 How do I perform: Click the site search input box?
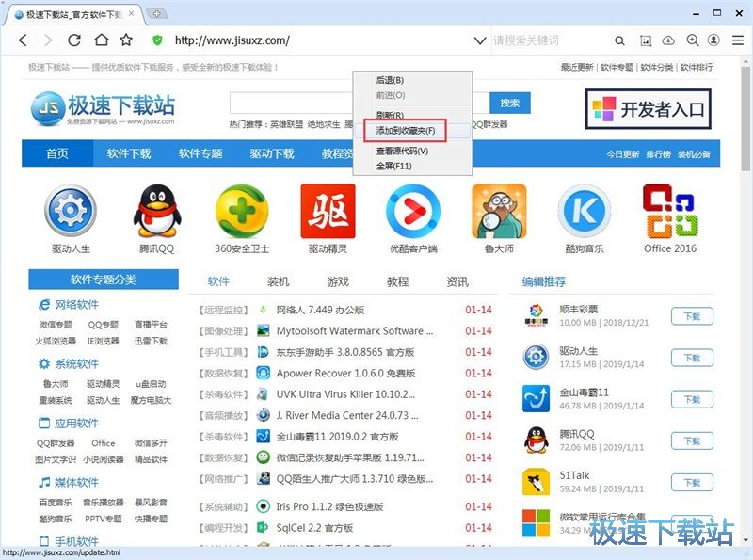(x=360, y=103)
